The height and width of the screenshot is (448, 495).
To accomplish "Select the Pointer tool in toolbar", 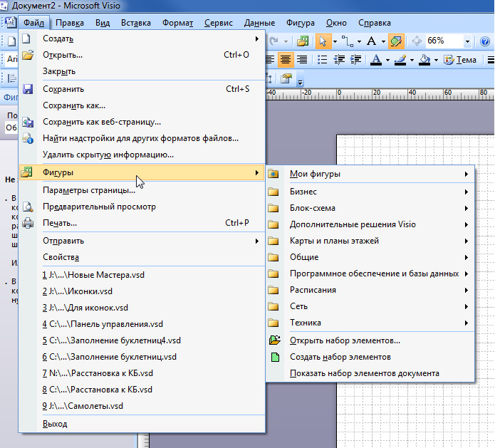I will coord(323,41).
